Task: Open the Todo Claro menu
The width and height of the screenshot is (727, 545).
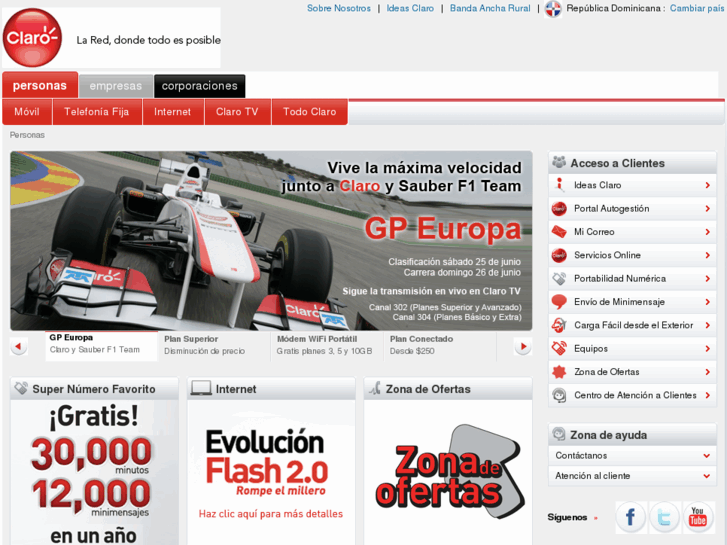Action: click(309, 112)
